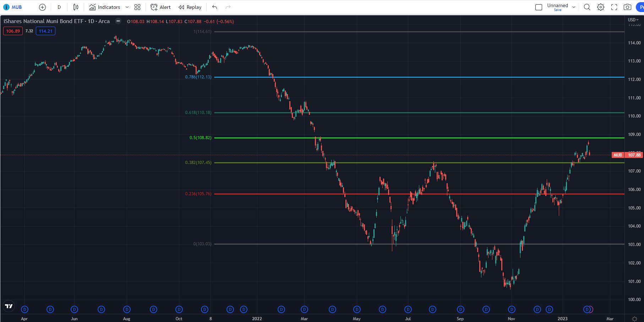Click the dividend marker above the Aug label

click(127, 310)
